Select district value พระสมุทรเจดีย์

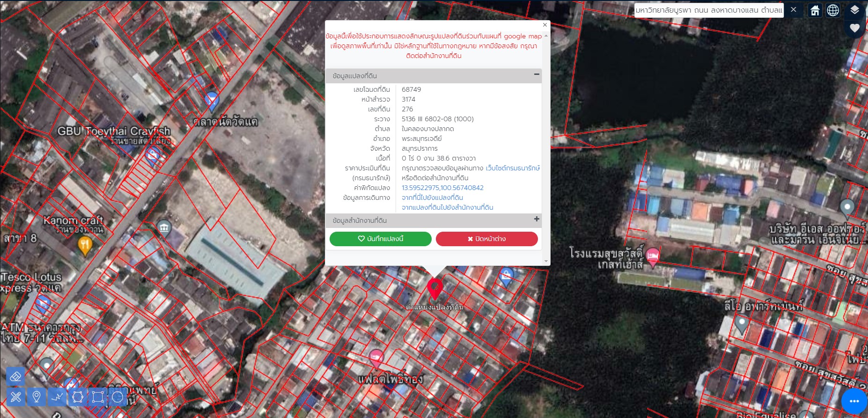(421, 139)
